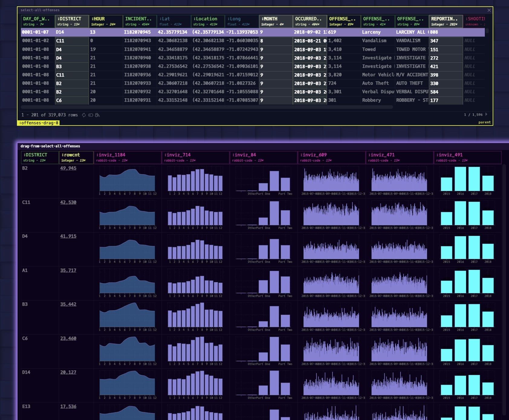Select the :HOUR column header

coord(106,21)
